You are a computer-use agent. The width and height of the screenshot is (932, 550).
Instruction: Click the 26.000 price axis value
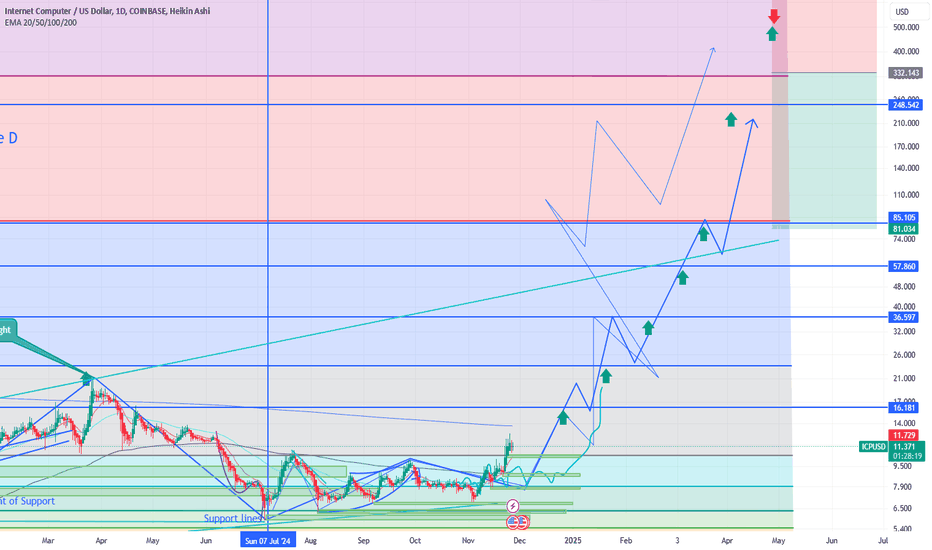point(904,355)
